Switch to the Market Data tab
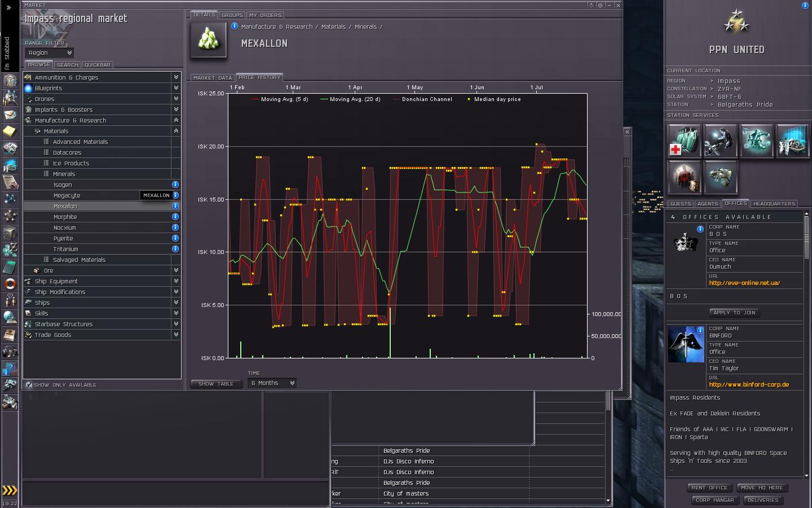Viewport: 812px width, 508px height. (x=213, y=78)
